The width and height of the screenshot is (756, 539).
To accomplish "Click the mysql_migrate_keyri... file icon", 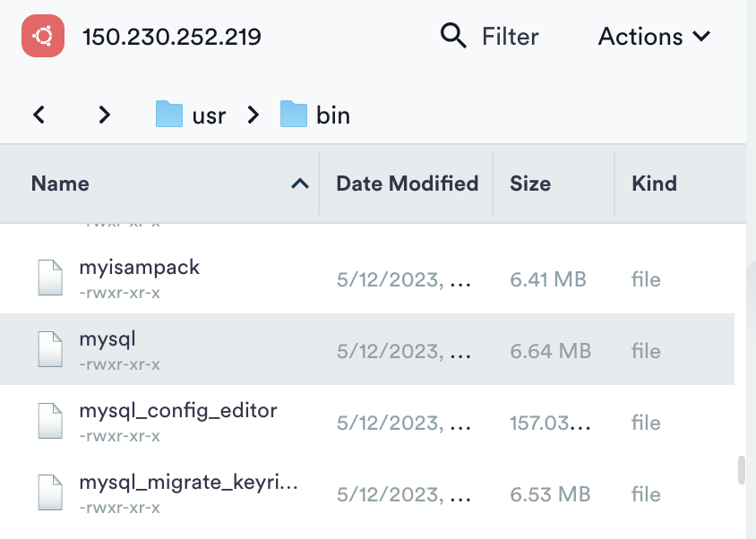I will click(x=50, y=492).
